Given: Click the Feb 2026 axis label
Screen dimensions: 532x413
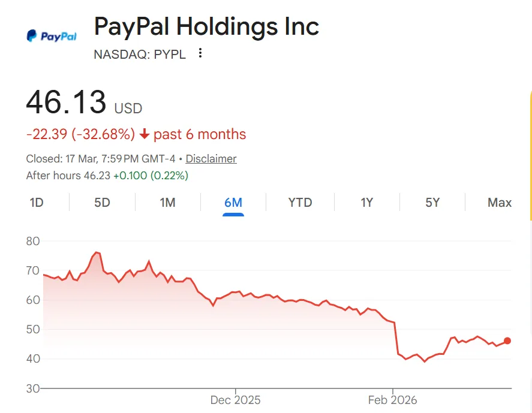Looking at the screenshot, I should click(392, 400).
